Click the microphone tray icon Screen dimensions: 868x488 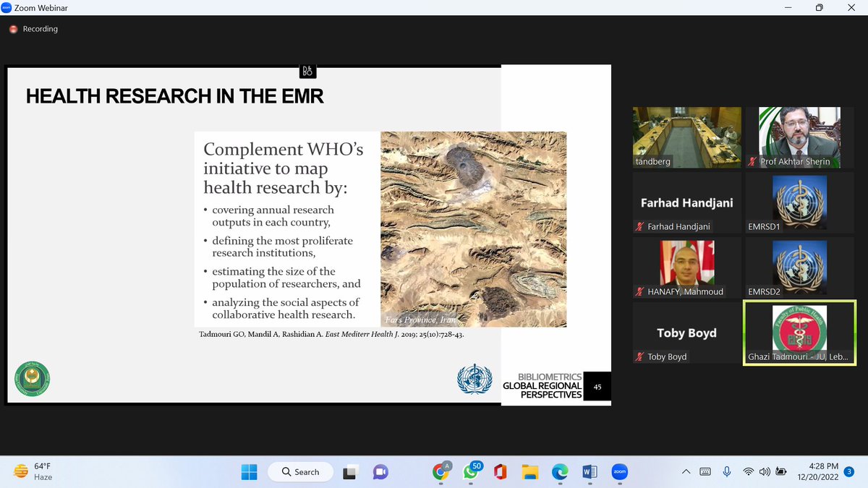point(727,472)
